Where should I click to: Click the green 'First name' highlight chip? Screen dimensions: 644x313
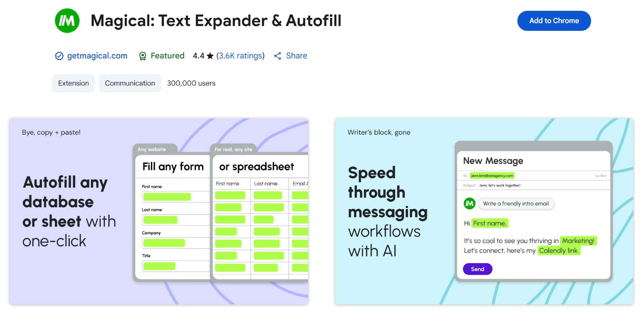pos(489,223)
